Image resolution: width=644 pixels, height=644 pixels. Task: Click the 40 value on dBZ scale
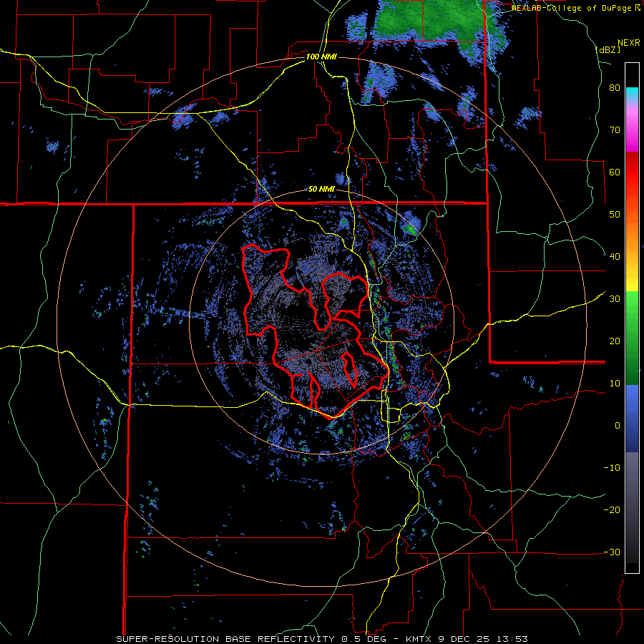(615, 257)
